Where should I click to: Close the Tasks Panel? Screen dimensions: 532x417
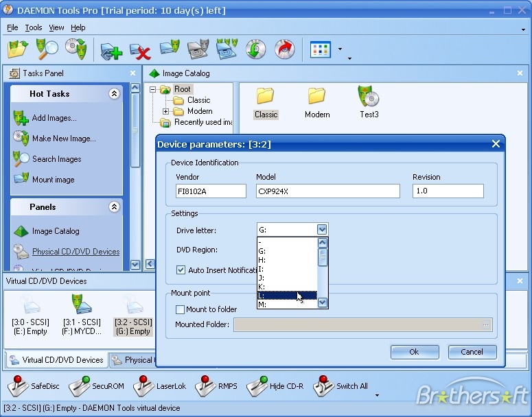click(132, 73)
